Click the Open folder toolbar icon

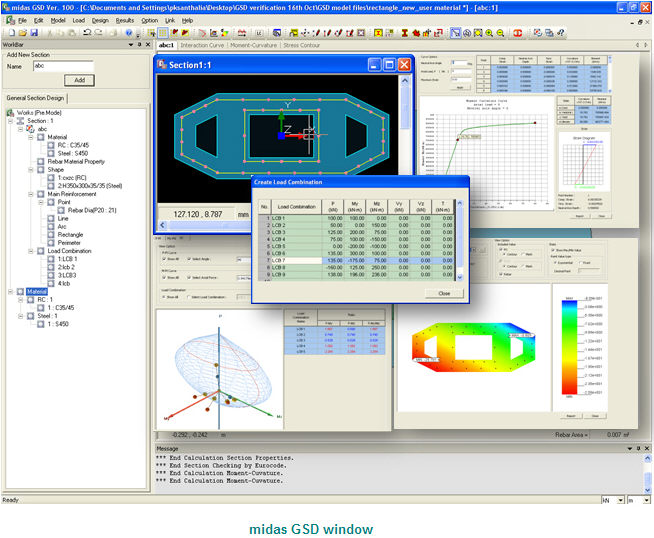[23, 33]
